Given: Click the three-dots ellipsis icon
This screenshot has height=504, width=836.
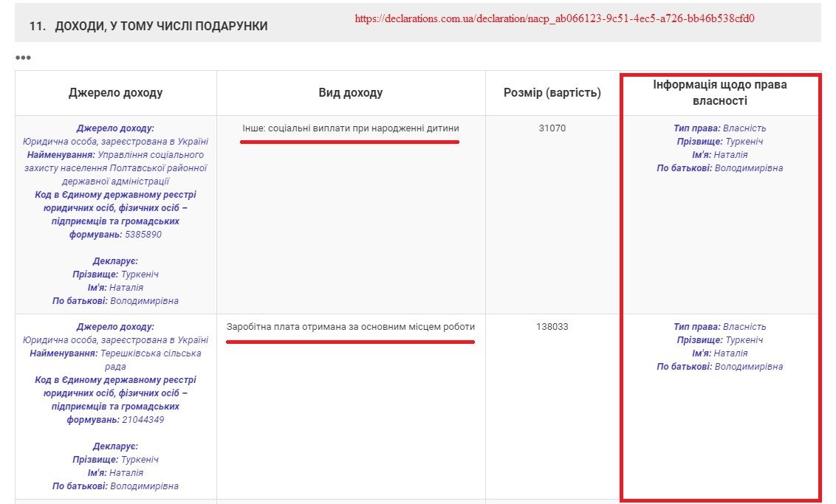Looking at the screenshot, I should click(x=23, y=58).
